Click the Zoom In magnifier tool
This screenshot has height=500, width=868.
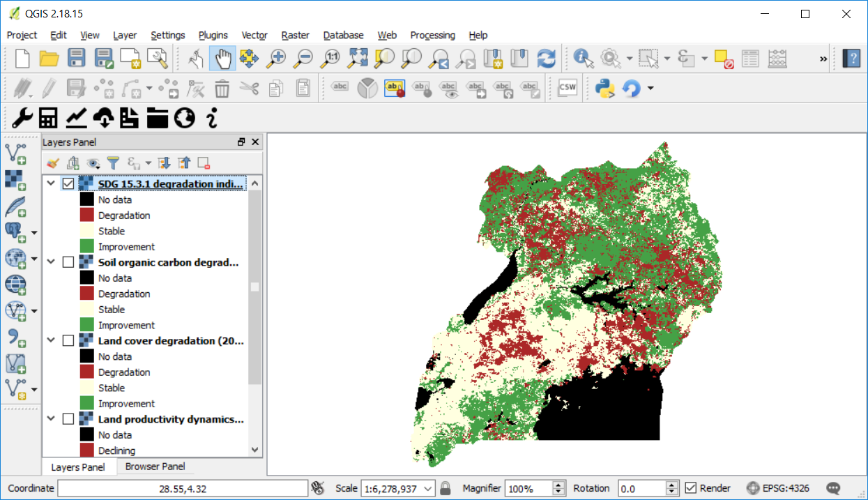(277, 59)
